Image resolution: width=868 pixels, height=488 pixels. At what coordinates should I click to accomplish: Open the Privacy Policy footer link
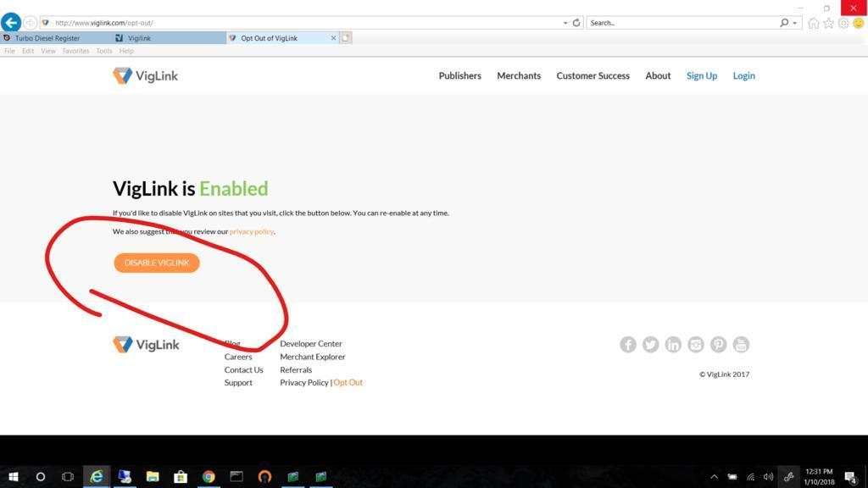pyautogui.click(x=304, y=382)
